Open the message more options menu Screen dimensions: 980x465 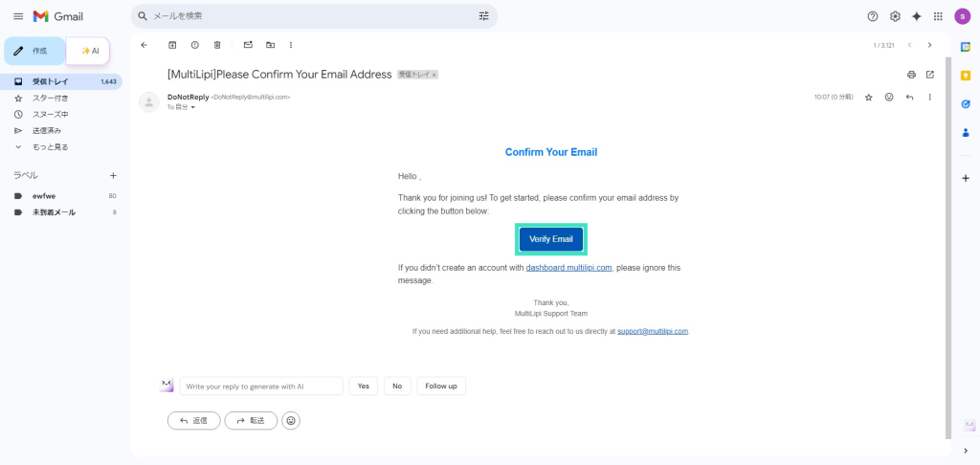pyautogui.click(x=930, y=98)
